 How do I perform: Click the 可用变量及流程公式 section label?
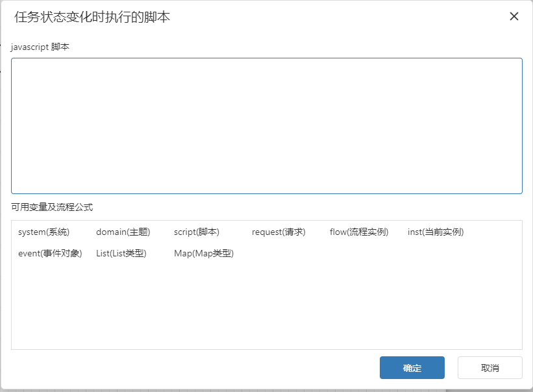(x=52, y=208)
